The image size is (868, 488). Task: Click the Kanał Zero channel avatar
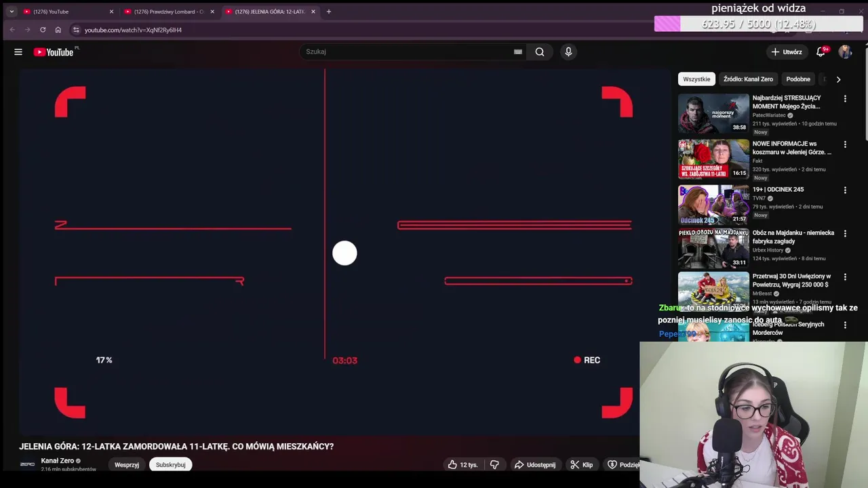click(x=27, y=464)
